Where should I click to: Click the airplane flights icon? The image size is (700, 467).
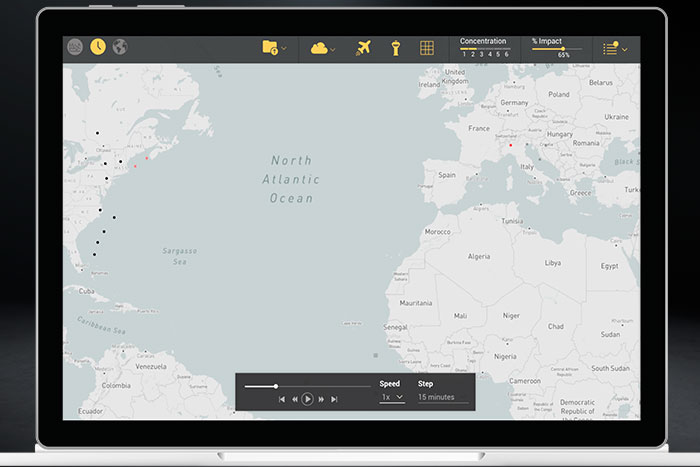[x=364, y=48]
